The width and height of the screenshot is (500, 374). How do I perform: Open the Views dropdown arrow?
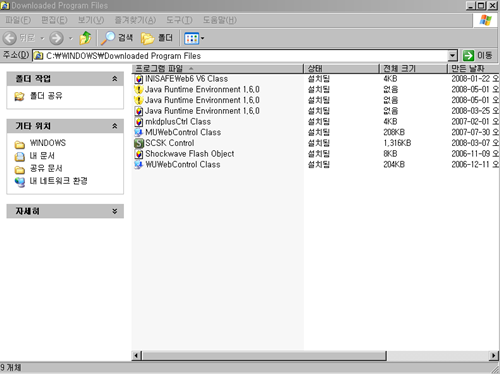[x=202, y=38]
